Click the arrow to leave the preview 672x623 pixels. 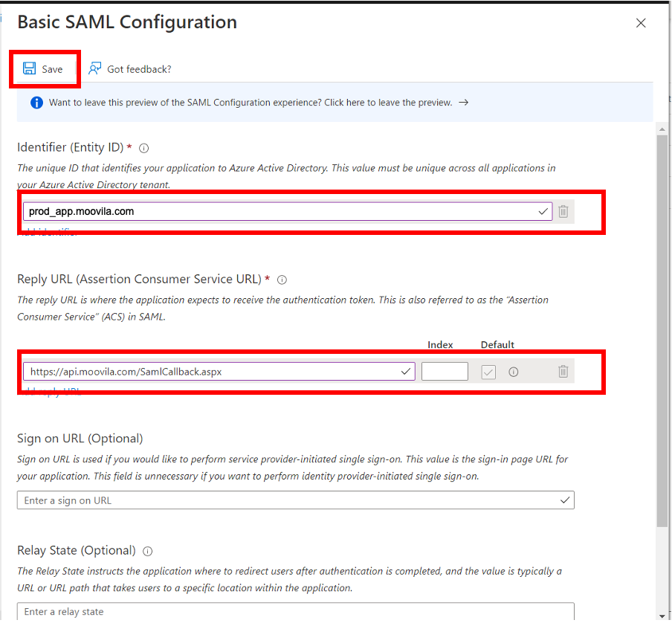(463, 103)
